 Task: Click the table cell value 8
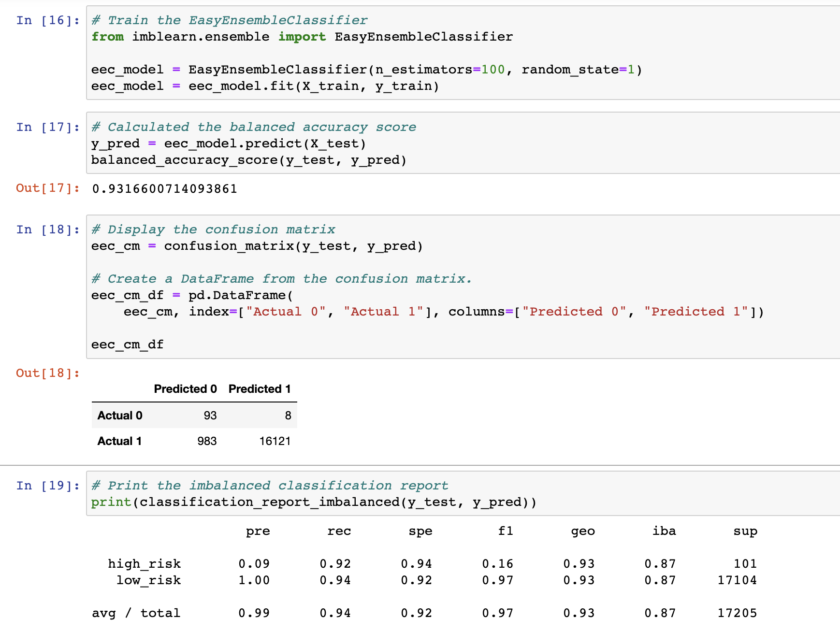288,416
